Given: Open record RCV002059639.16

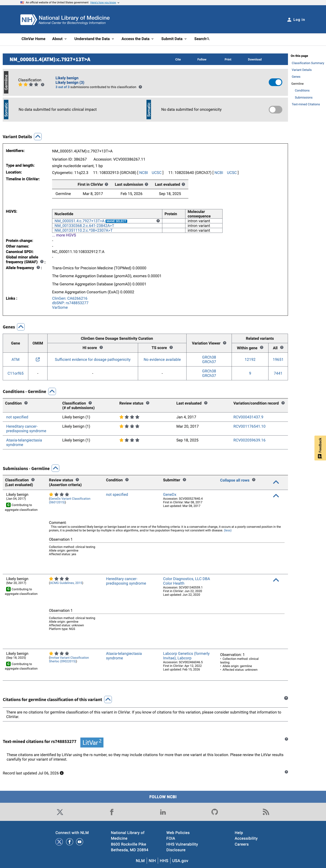Looking at the screenshot, I should click(x=249, y=440).
